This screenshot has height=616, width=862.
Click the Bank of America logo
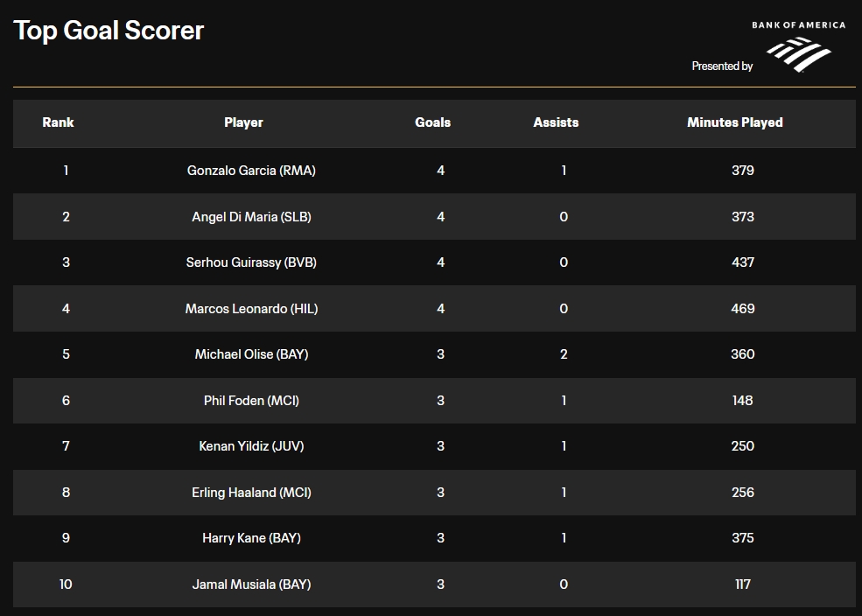[x=798, y=49]
